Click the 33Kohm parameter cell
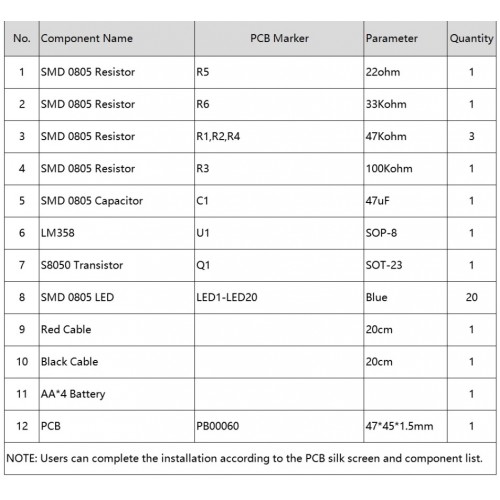This screenshot has width=500, height=500. pos(405,105)
